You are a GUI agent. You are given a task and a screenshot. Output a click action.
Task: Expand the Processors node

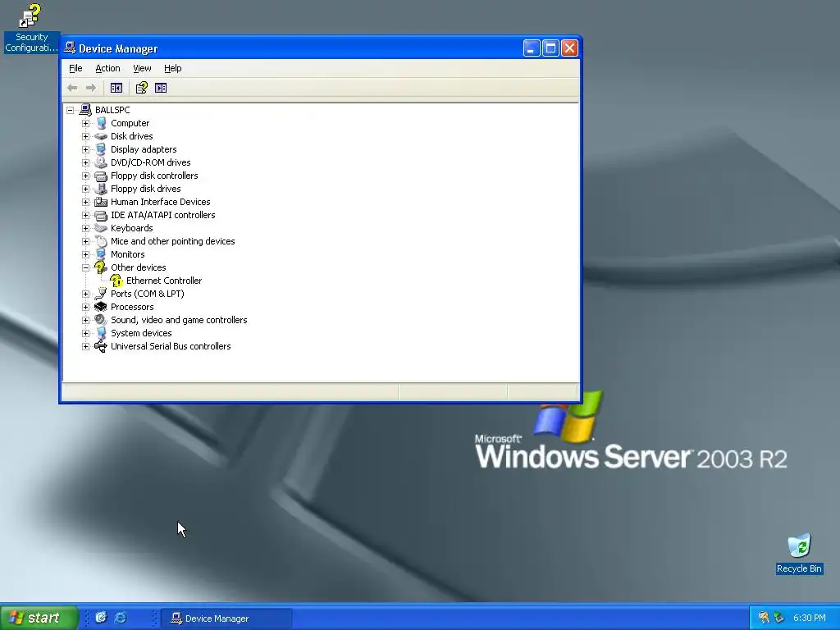[85, 307]
